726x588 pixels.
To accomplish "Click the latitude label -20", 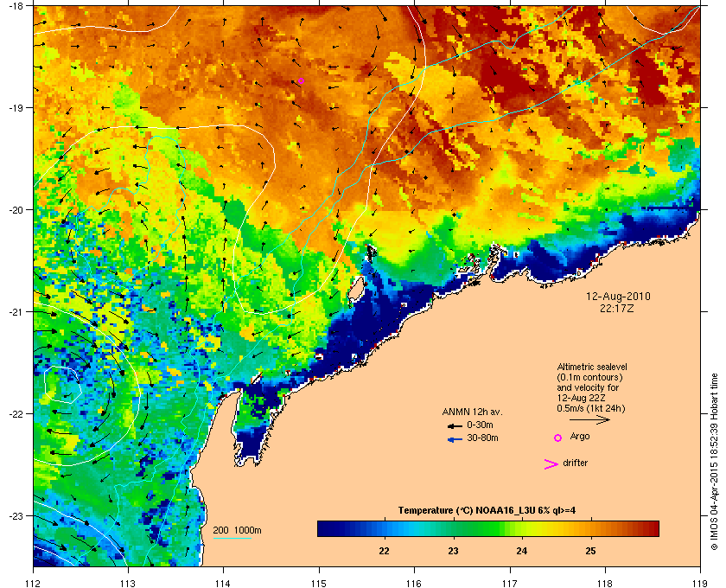I will [x=16, y=210].
